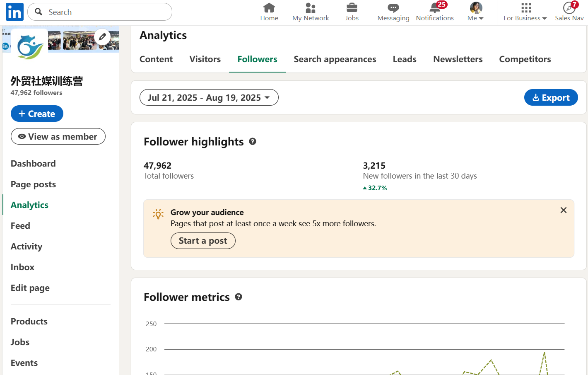Open the Home feed icon
This screenshot has width=588, height=375.
[x=269, y=8]
